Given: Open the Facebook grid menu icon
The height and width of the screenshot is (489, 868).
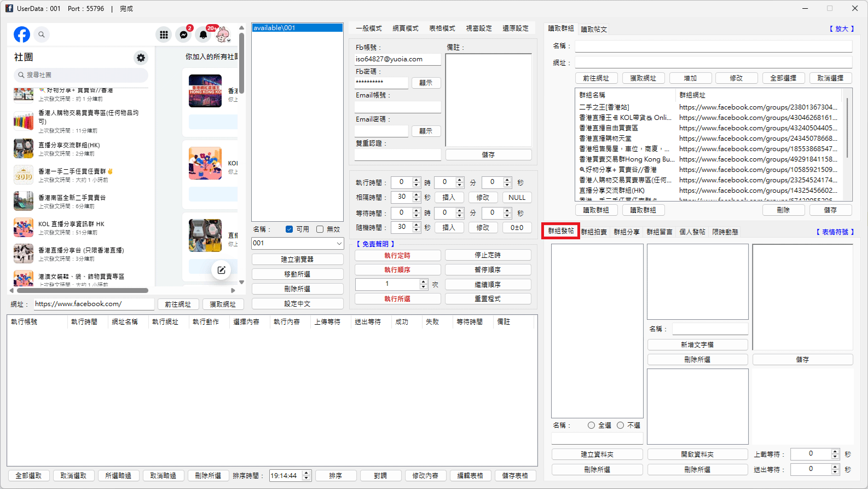Looking at the screenshot, I should click(x=164, y=34).
